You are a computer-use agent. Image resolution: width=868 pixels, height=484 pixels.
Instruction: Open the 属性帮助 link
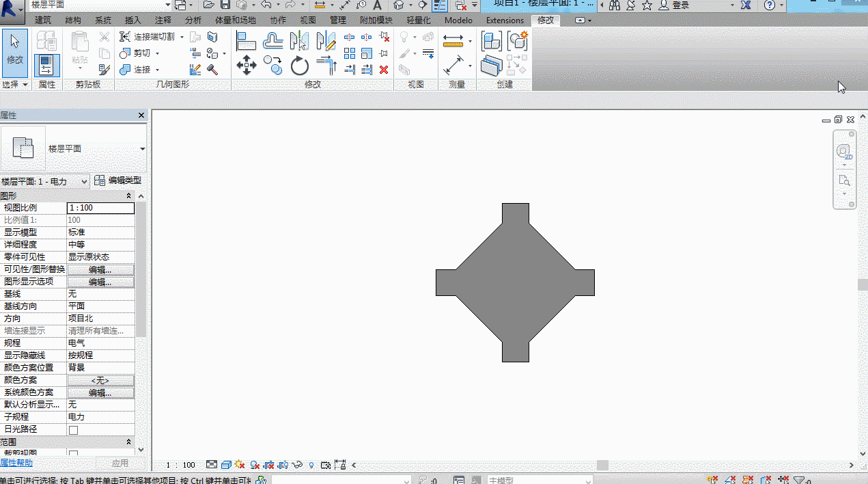click(16, 463)
